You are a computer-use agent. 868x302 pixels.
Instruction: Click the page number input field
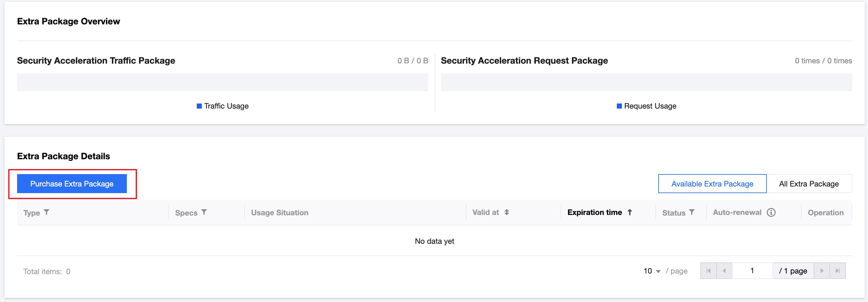[752, 271]
